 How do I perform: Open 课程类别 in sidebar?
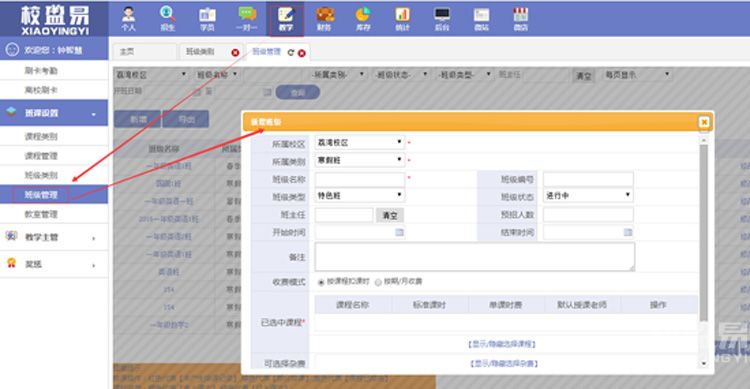point(41,136)
